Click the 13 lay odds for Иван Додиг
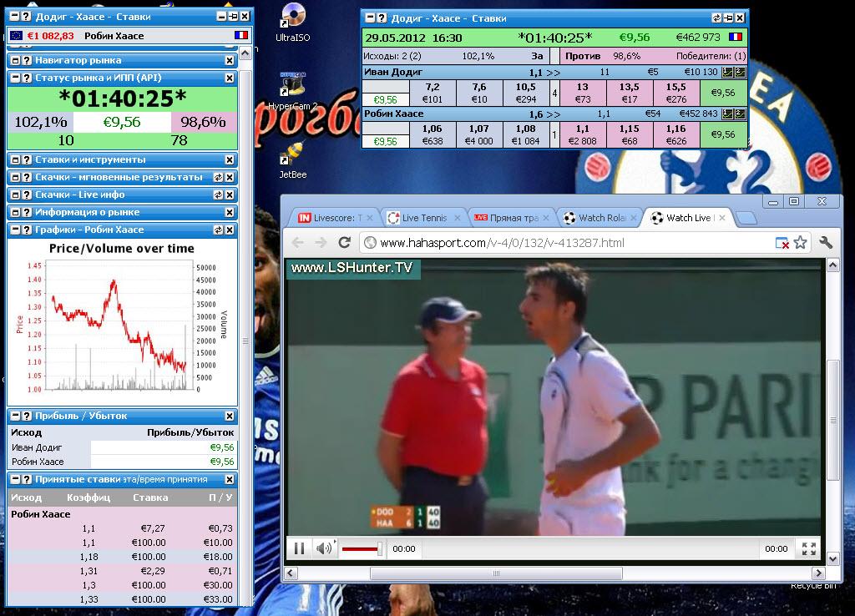 click(582, 87)
